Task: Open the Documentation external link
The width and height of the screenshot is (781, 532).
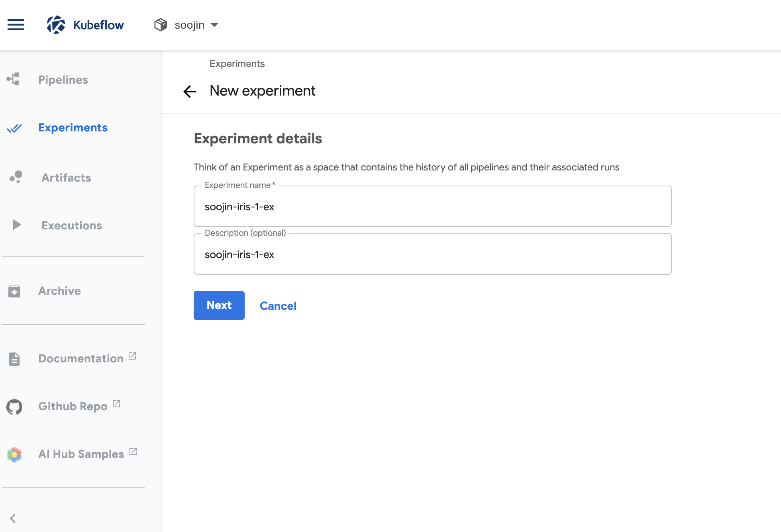Action: coord(81,358)
